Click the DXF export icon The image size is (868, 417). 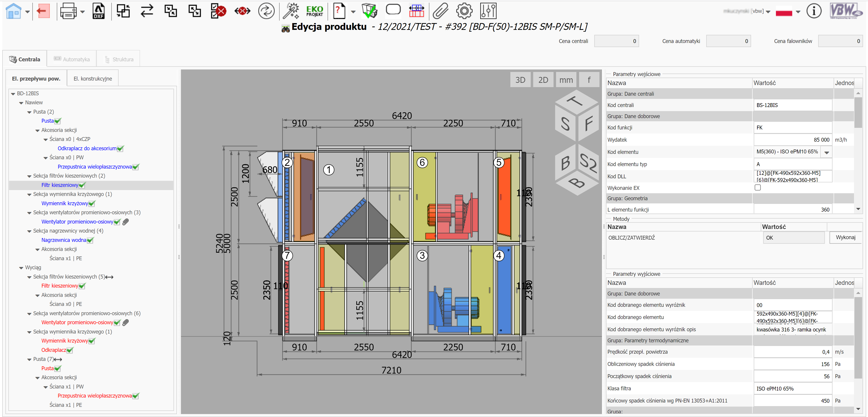coord(98,12)
